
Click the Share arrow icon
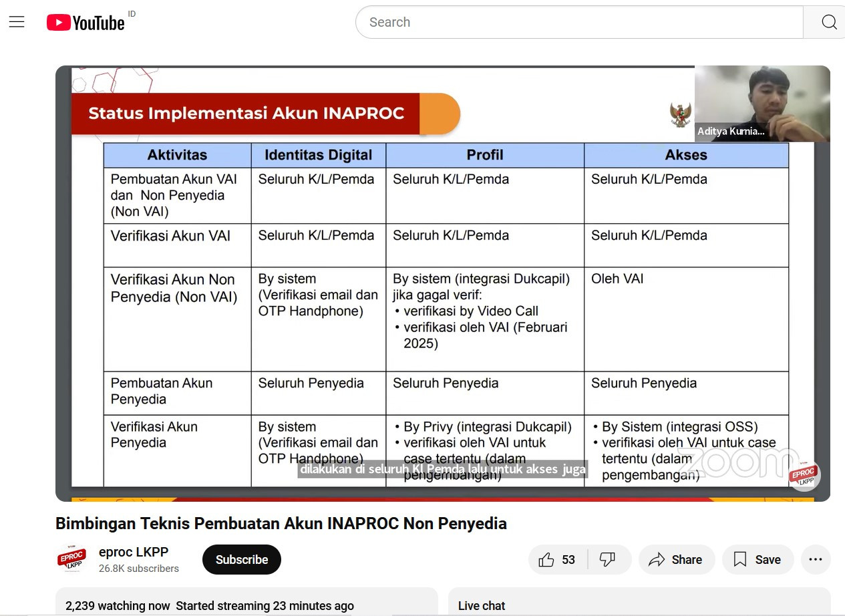point(656,559)
